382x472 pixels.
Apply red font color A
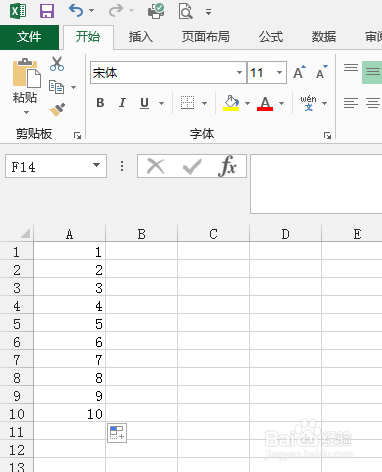click(x=265, y=103)
